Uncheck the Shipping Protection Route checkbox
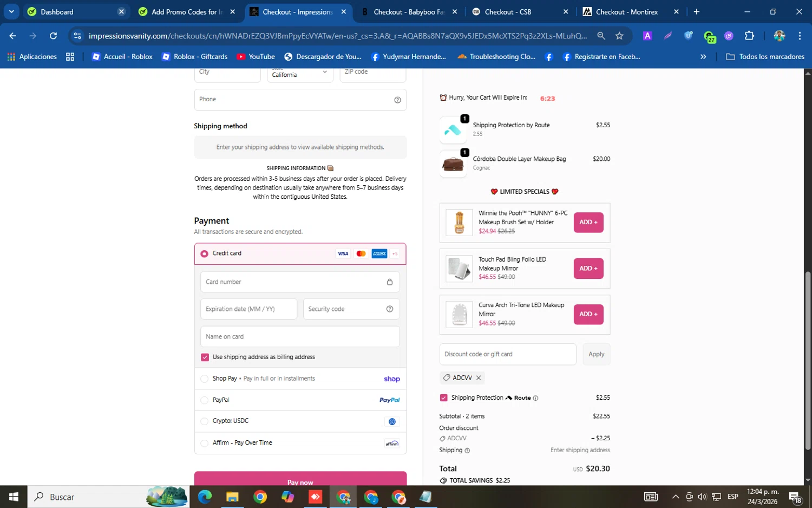Image resolution: width=812 pixels, height=508 pixels. point(444,398)
